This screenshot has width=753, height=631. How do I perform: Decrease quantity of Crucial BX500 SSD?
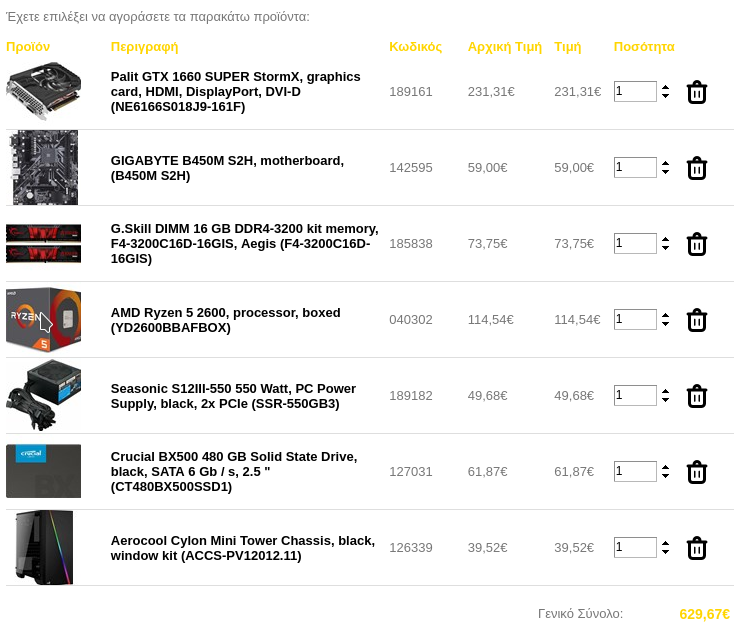pos(665,476)
